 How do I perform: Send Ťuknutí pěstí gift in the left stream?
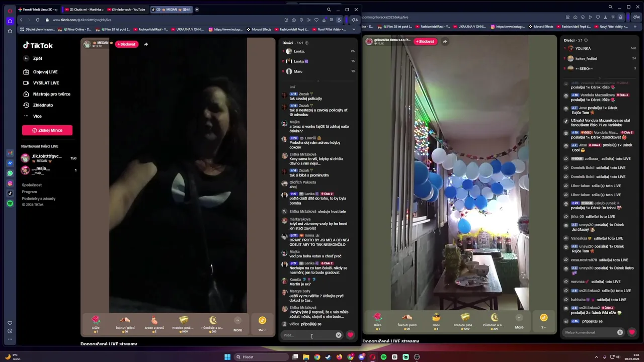pyautogui.click(x=125, y=323)
